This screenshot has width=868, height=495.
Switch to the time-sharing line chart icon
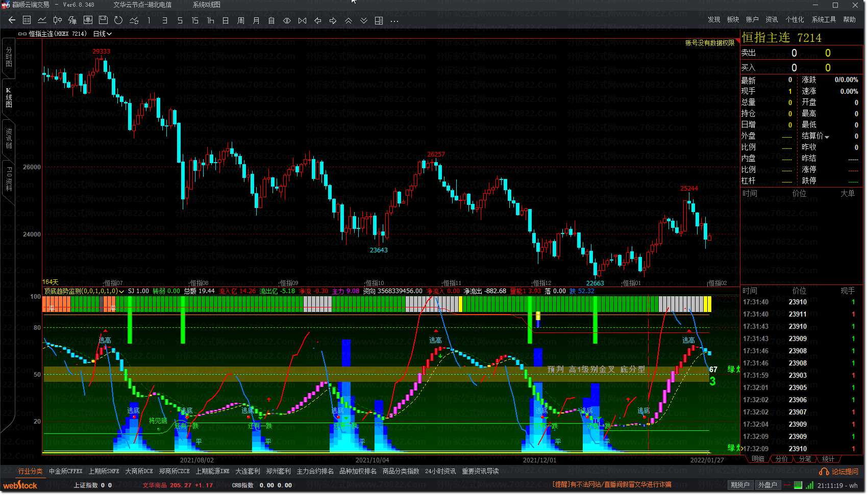click(42, 20)
